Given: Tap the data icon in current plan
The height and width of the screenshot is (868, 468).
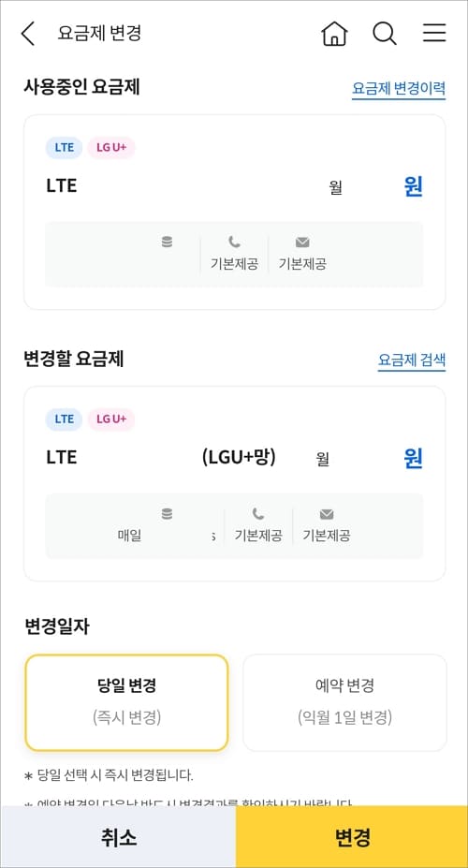Looking at the screenshot, I should coord(167,242).
